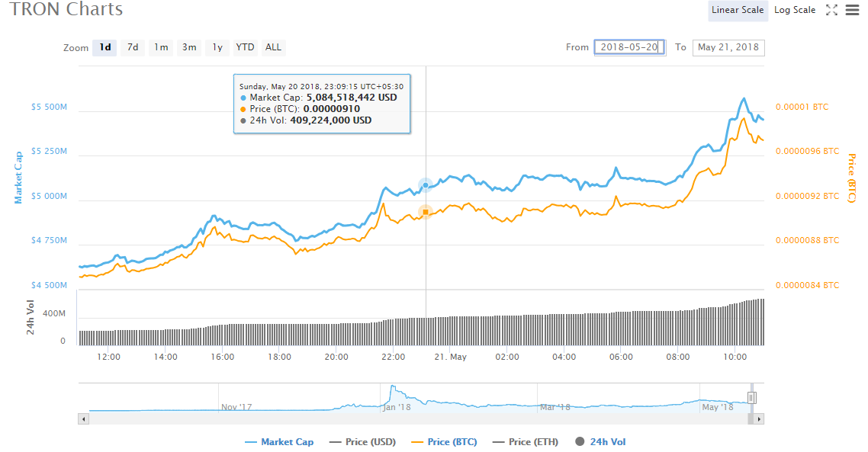Image resolution: width=868 pixels, height=452 pixels.
Task: Set zoom range to 7d
Action: 133,47
